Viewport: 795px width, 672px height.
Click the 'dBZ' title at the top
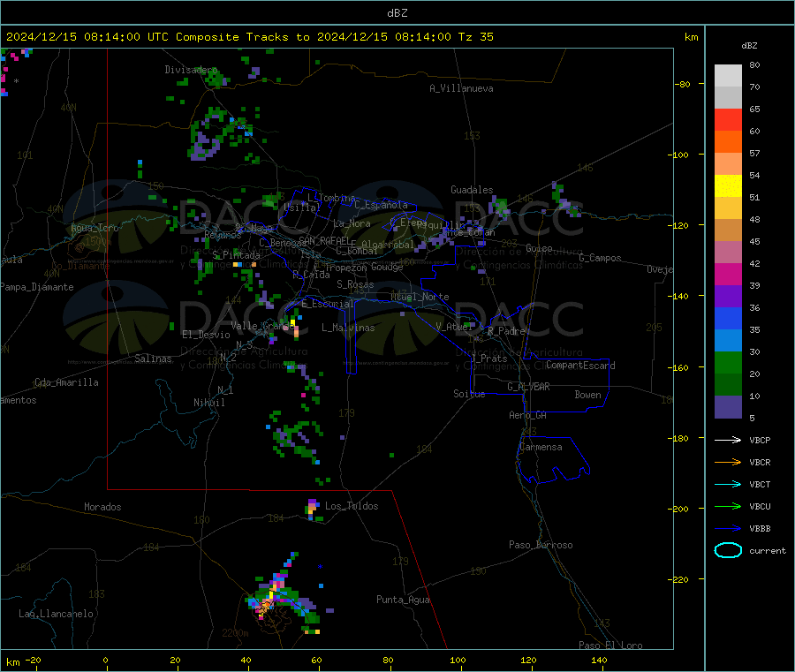pyautogui.click(x=397, y=13)
